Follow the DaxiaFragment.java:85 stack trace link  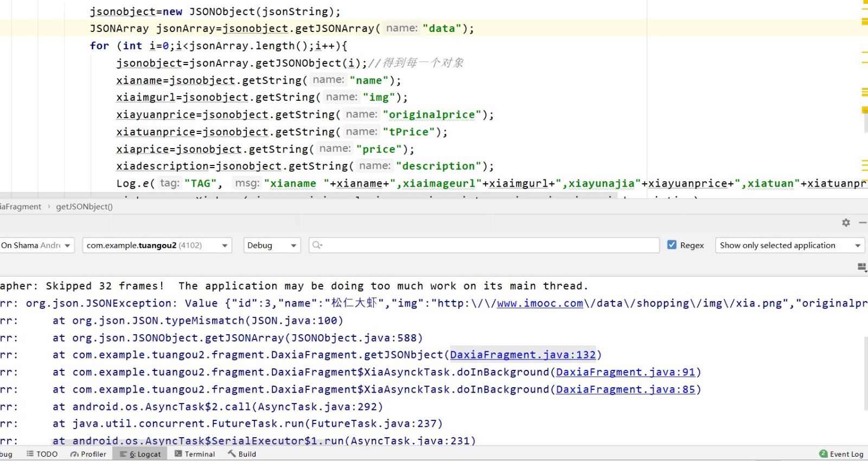[626, 389]
